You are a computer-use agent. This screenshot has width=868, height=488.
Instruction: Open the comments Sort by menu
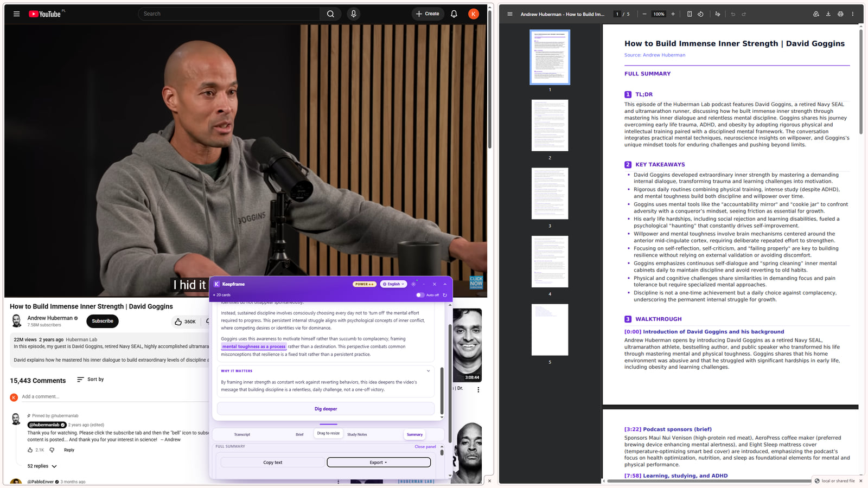[x=90, y=380]
